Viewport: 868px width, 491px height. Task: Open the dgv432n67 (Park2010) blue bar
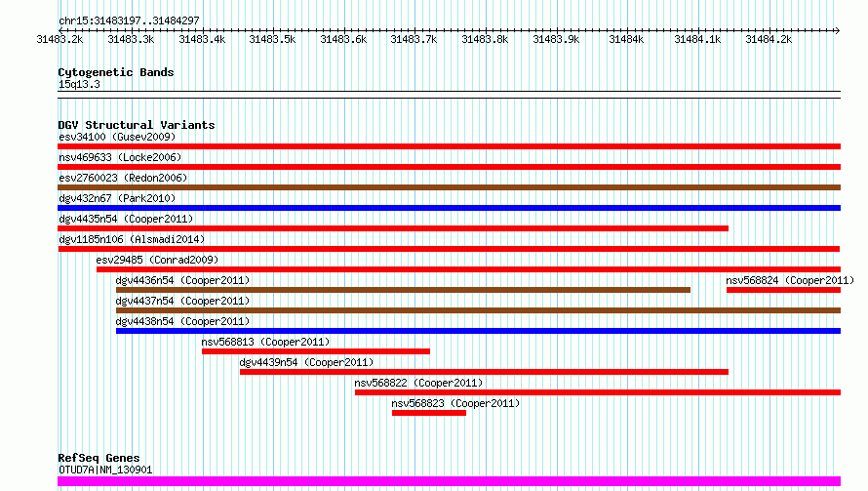449,208
